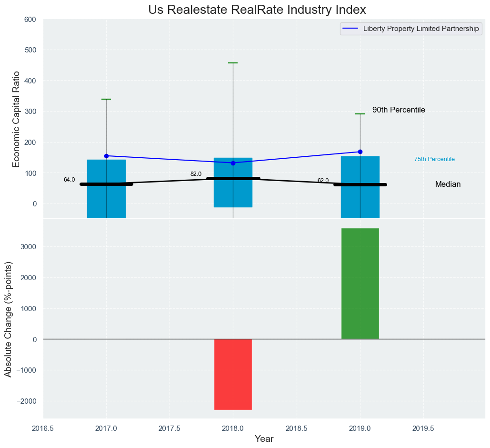This screenshot has width=490, height=448.
Task: Select the blue line data point at 2019
Action: coord(360,152)
